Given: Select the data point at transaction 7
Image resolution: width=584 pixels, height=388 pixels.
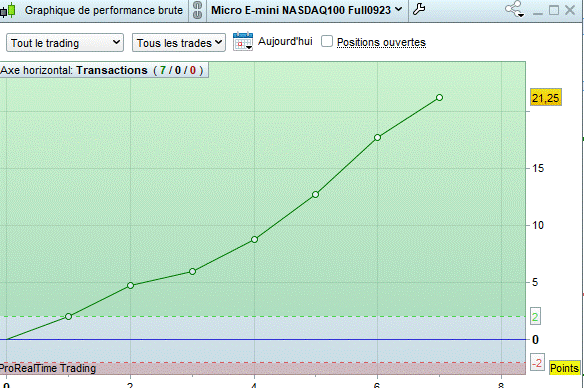Looking at the screenshot, I should pos(439,98).
